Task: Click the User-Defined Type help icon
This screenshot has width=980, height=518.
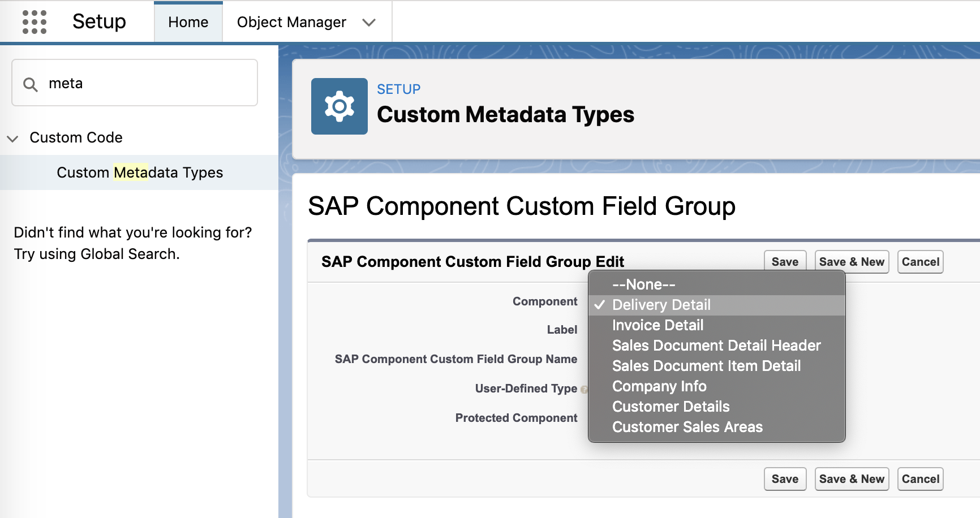Action: tap(584, 390)
